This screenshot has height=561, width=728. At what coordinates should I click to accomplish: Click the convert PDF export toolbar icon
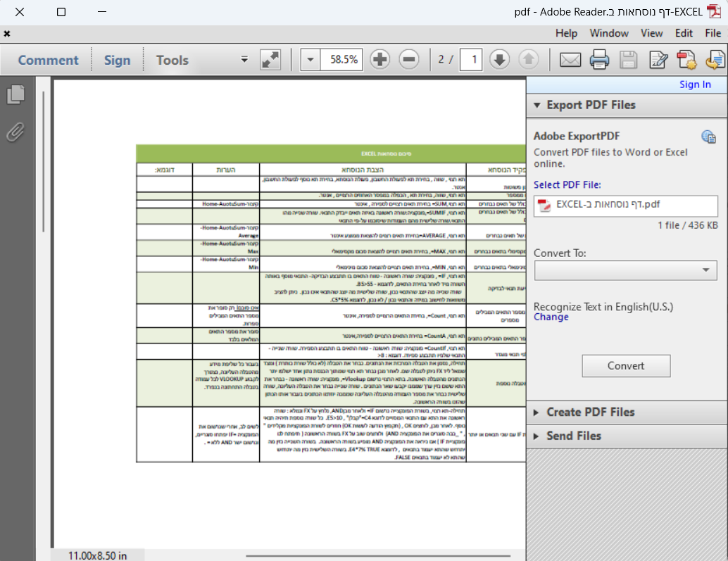point(715,60)
